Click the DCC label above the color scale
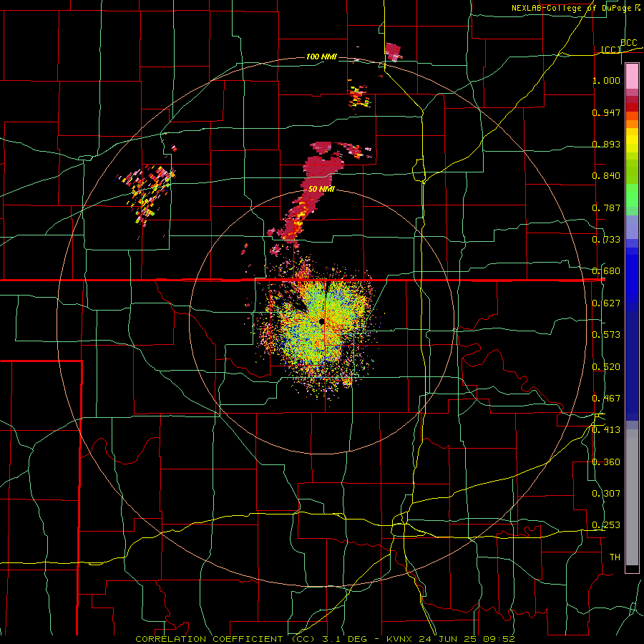The height and width of the screenshot is (644, 644). pyautogui.click(x=628, y=43)
